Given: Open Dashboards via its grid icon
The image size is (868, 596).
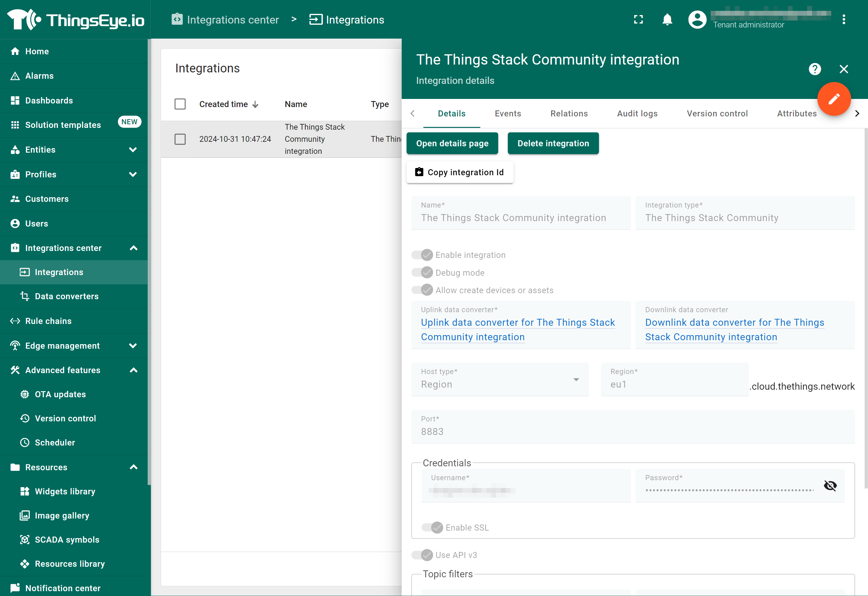Looking at the screenshot, I should tap(15, 100).
